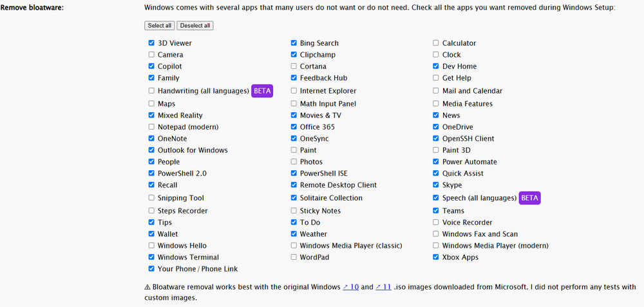
Task: Check the Sticky Notes checkbox
Action: click(294, 211)
